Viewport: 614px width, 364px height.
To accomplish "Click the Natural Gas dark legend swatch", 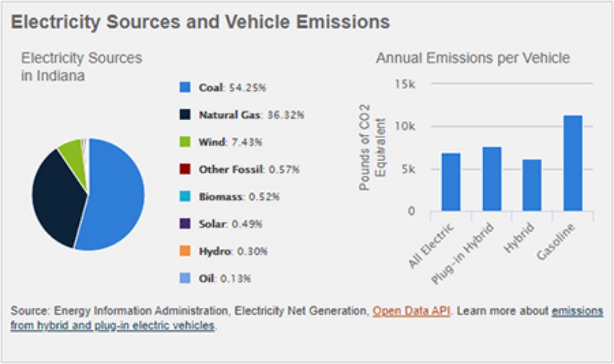I will click(185, 115).
